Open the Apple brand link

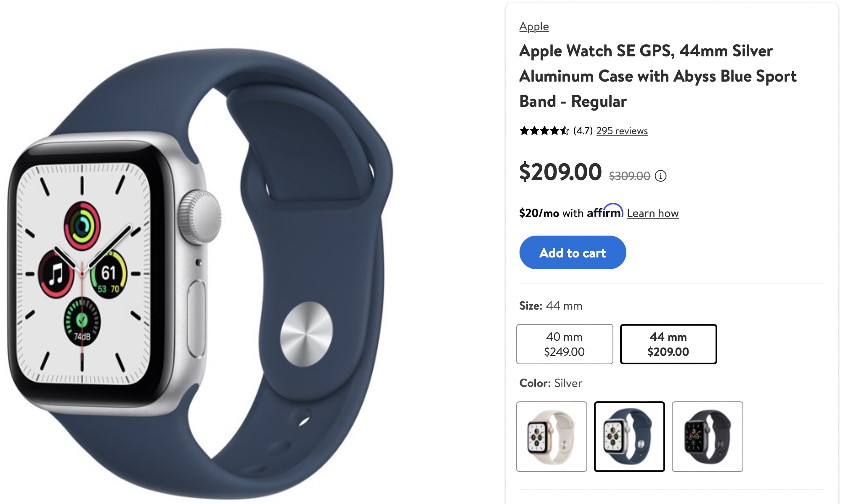coord(534,27)
